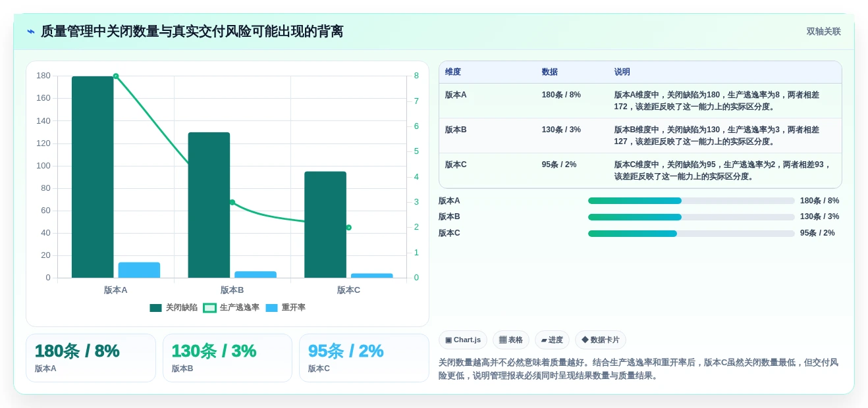Click the 8 right axis tick label
The width and height of the screenshot is (868, 408).
pos(416,76)
